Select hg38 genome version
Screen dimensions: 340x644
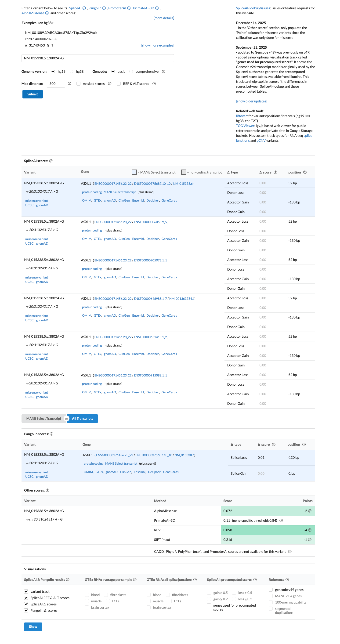pos(72,72)
